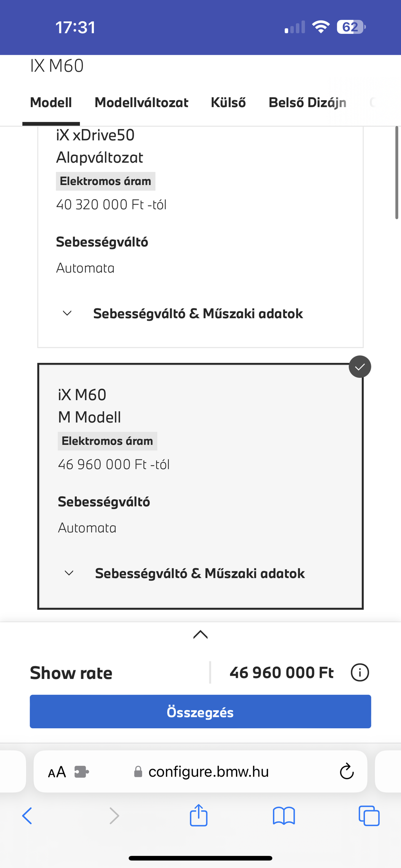
Task: Switch to the Modellváltozat tab
Action: pos(141,103)
